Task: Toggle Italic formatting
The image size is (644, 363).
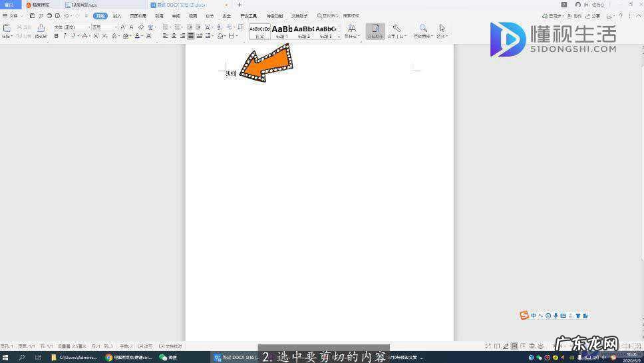Action: tap(65, 36)
